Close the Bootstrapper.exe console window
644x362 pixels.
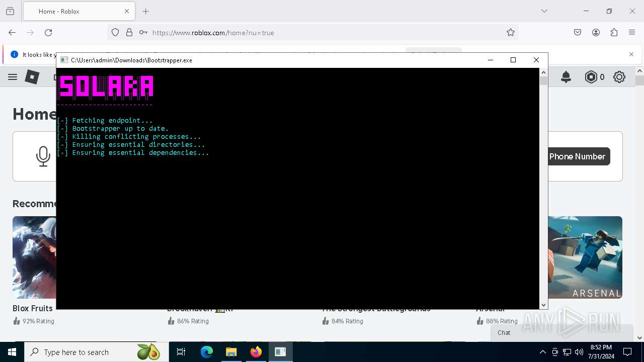point(536,60)
